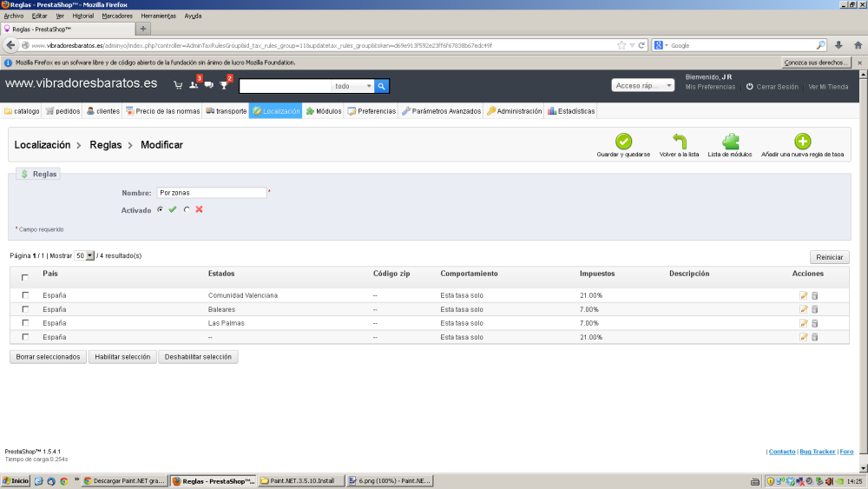
Task: Click Habilitar selección button
Action: click(122, 357)
